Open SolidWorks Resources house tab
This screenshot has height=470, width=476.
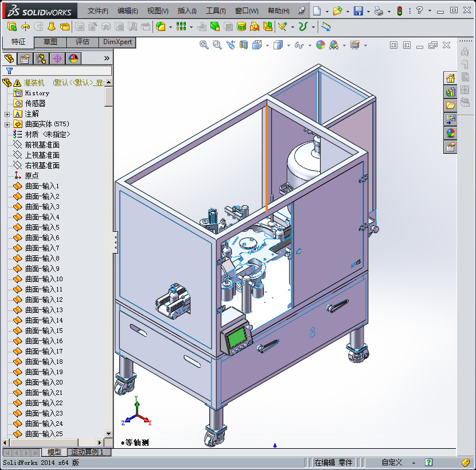coord(450,79)
